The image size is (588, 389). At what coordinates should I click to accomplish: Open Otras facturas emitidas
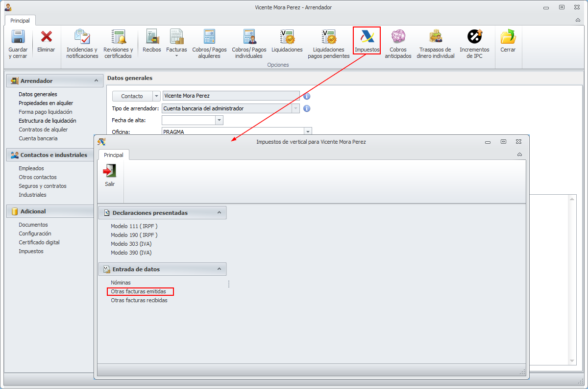pos(139,291)
